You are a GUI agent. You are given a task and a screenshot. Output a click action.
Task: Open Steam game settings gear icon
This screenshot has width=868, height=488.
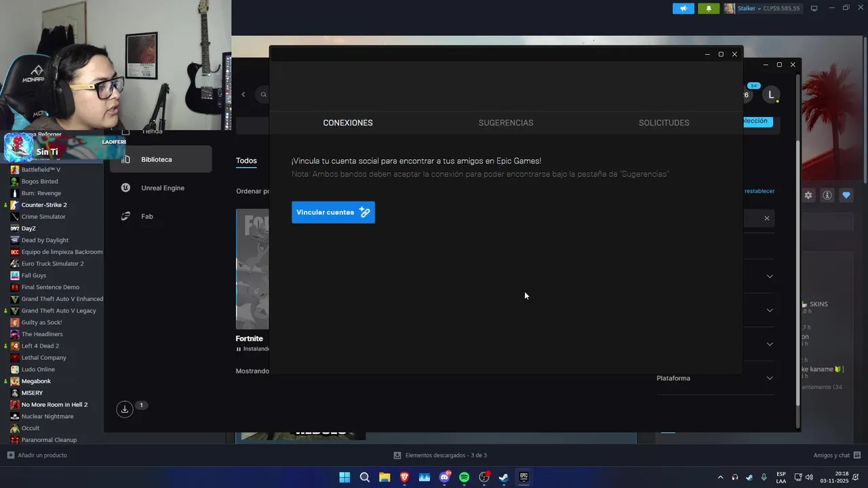coord(808,195)
